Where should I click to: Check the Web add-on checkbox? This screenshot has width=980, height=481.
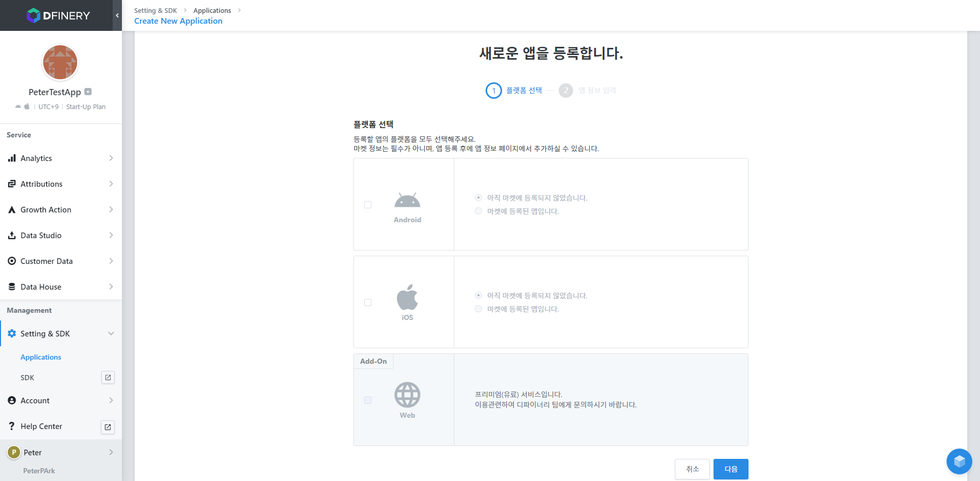368,400
